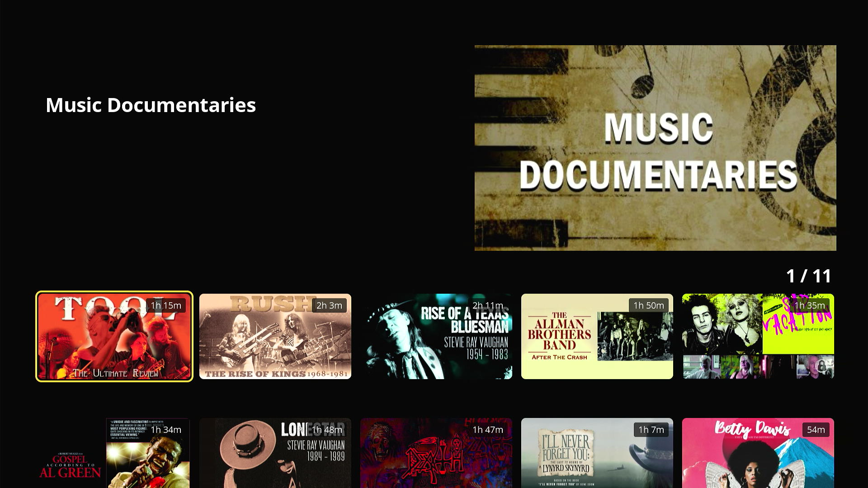Click the lock icon on Sad Vacation

tap(821, 366)
